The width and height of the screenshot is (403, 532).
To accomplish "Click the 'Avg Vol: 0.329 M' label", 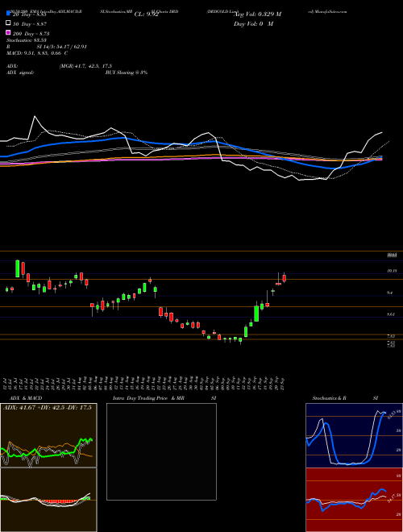I will (x=257, y=15).
